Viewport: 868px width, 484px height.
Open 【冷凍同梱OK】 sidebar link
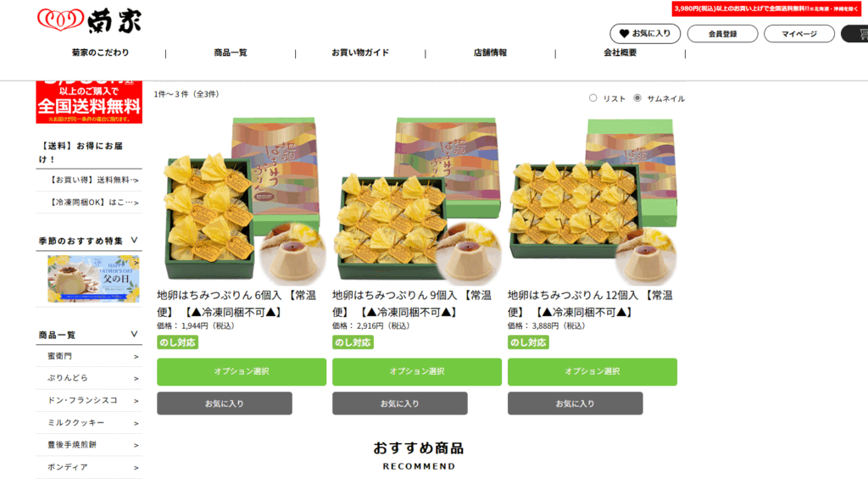coord(93,202)
